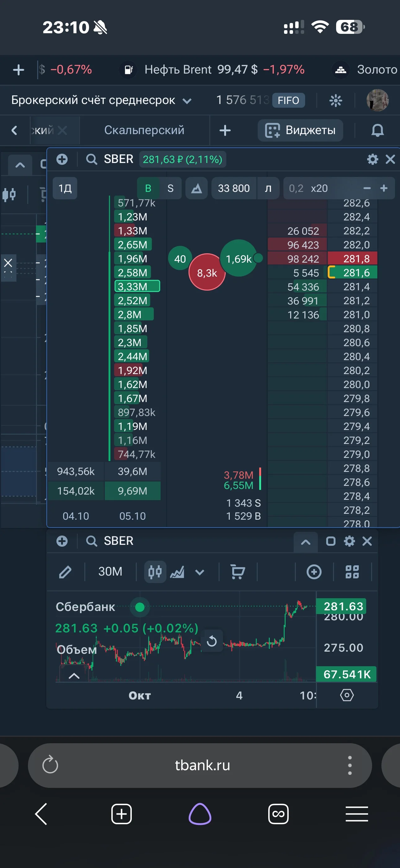
Task: Toggle the B buy mode
Action: coord(148,188)
